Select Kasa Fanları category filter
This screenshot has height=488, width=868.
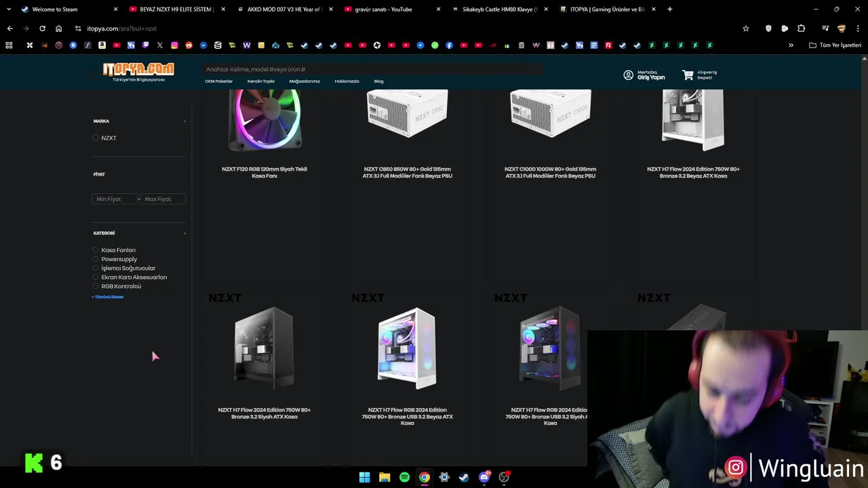pyautogui.click(x=96, y=250)
